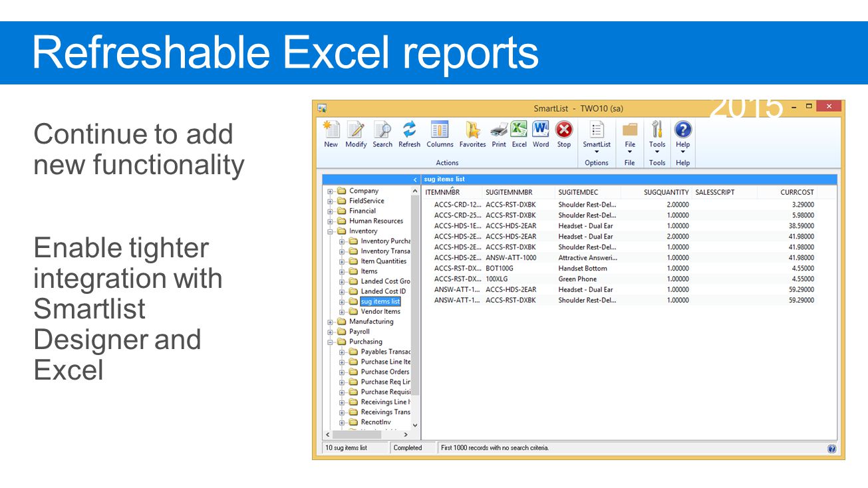
Task: Select the Inventory Purchase folder
Action: [385, 241]
